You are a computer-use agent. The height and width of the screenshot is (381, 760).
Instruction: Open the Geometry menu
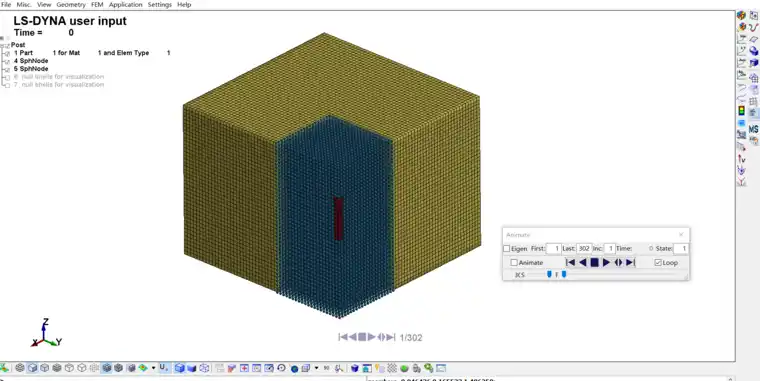(71, 4)
